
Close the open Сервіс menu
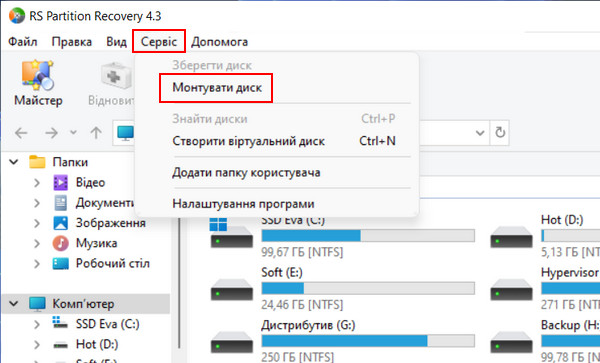[159, 41]
